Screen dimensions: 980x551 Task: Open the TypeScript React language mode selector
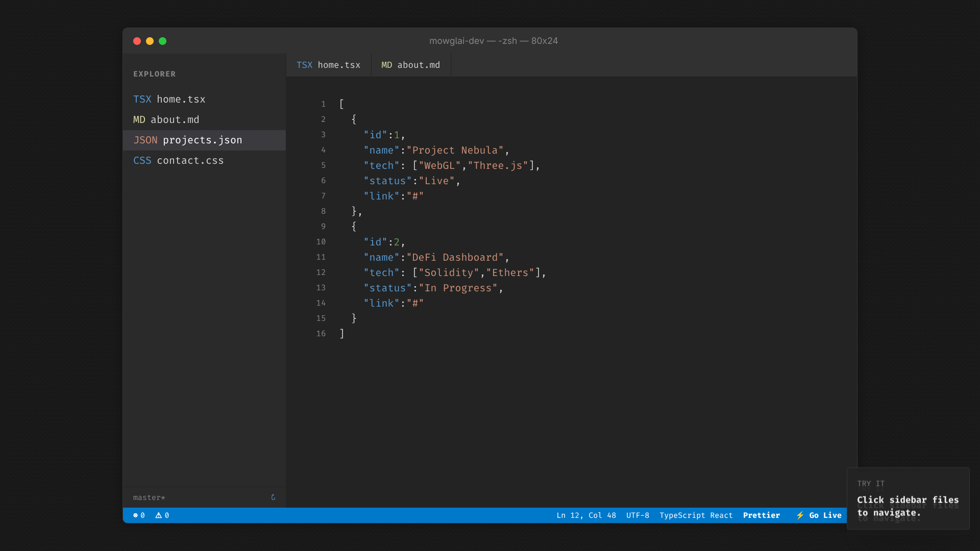[696, 515]
